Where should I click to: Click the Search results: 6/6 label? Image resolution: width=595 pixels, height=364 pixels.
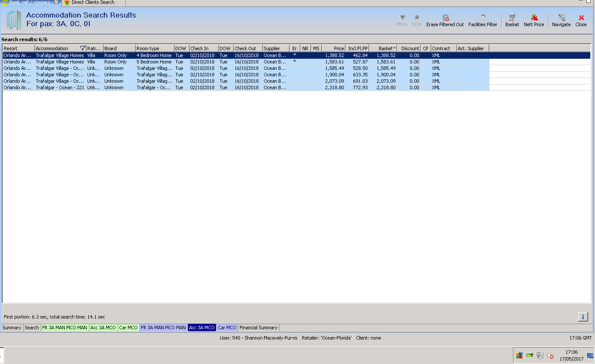(24, 39)
